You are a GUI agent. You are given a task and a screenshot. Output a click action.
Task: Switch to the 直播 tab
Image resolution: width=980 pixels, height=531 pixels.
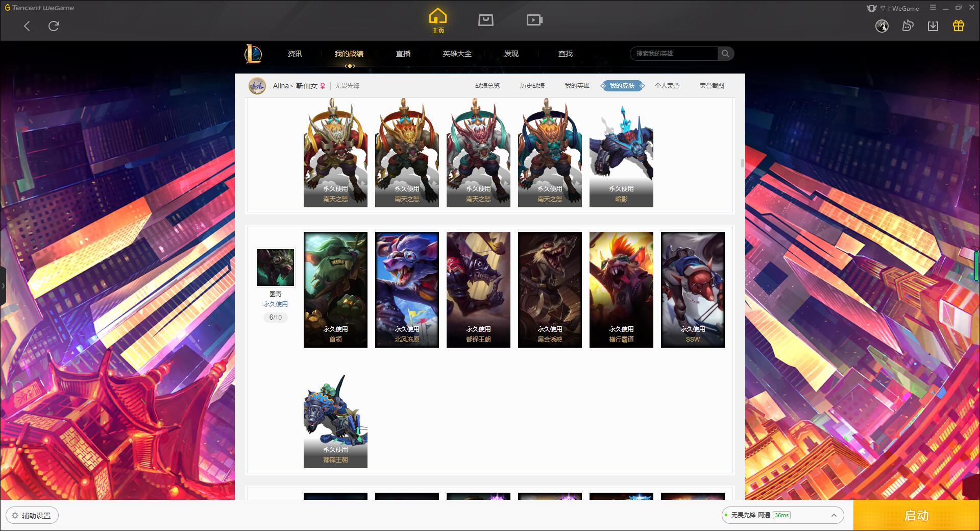tap(403, 54)
